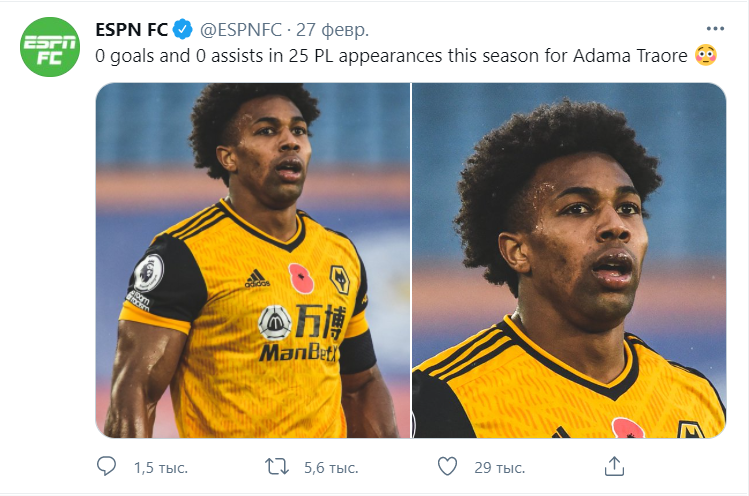Open the ESPN FC profile avatar
Image resolution: width=749 pixels, height=496 pixels.
point(51,47)
